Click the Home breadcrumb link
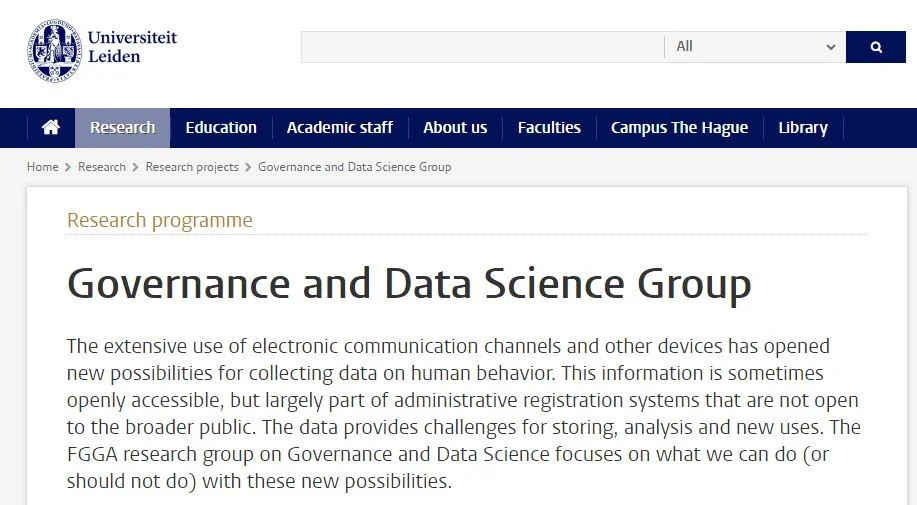 [43, 167]
